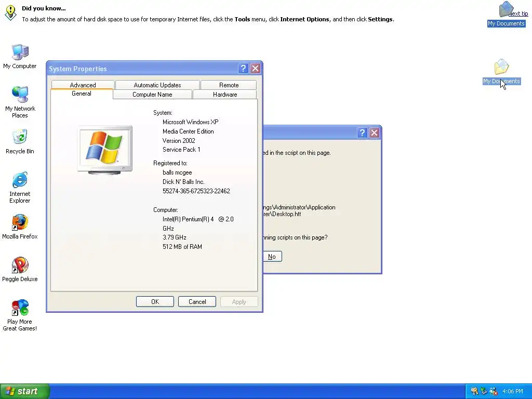Switch to the Computer Name tab

pos(152,95)
